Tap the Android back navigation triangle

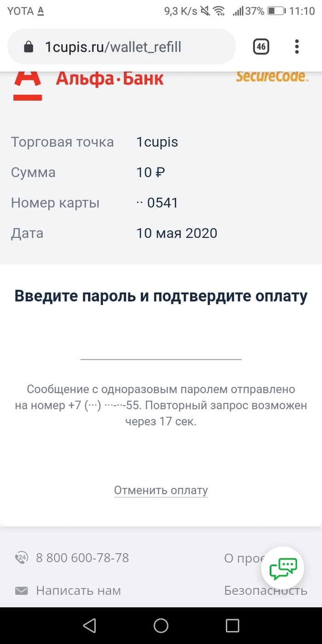[x=89, y=625]
